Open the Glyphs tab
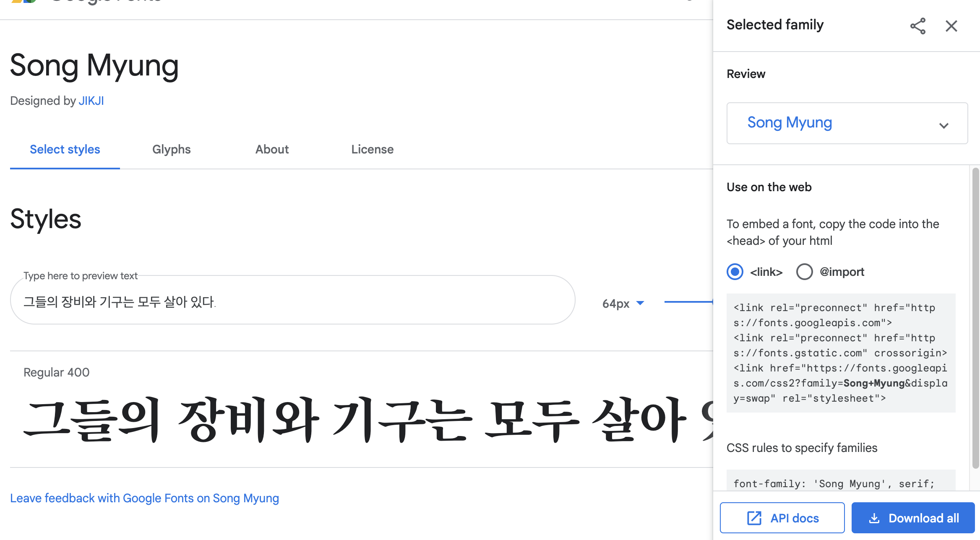Image resolution: width=980 pixels, height=540 pixels. point(172,149)
